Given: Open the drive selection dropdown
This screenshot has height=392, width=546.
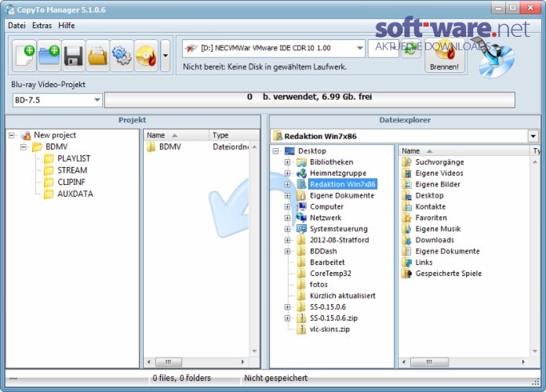Looking at the screenshot, I should pos(360,48).
